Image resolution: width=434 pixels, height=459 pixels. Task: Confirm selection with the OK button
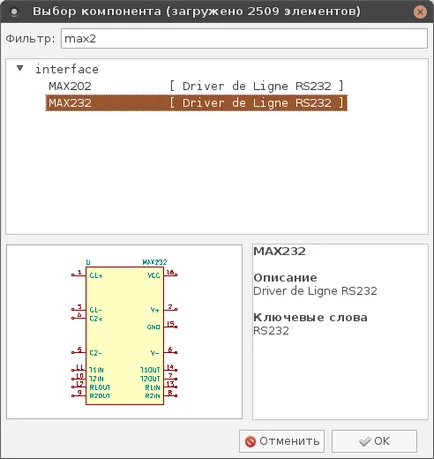point(374,441)
